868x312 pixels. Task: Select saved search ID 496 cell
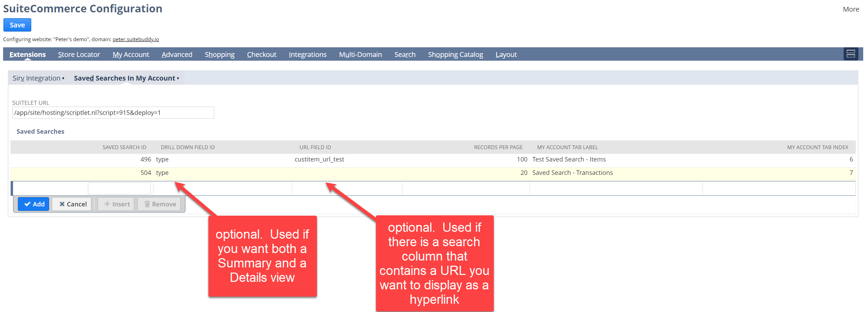146,159
